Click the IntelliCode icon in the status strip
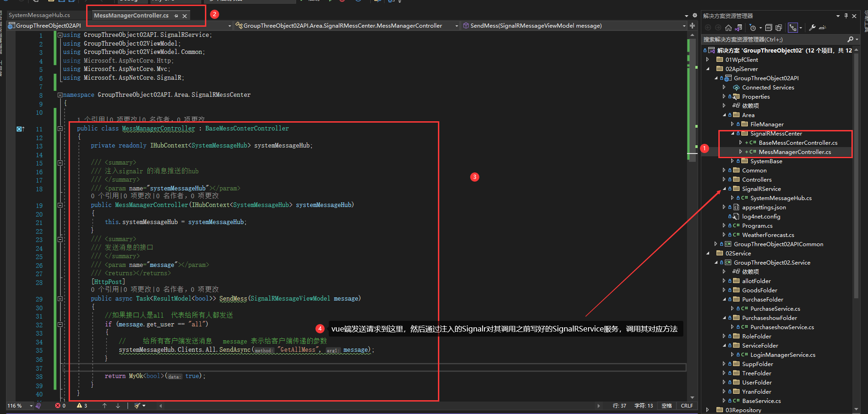 (38, 406)
